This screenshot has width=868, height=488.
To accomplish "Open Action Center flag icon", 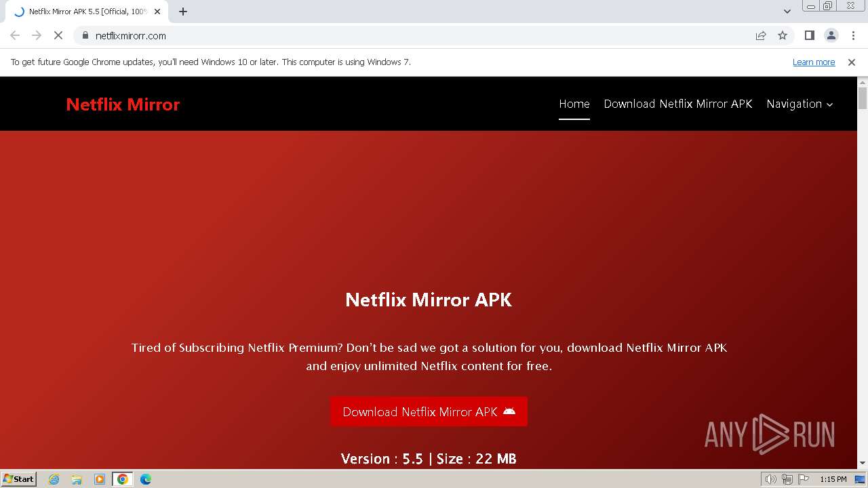I will coord(804,479).
